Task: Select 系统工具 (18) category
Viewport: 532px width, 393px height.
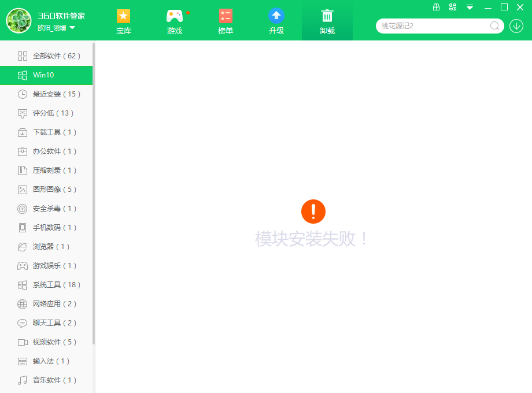Action: pyautogui.click(x=46, y=285)
